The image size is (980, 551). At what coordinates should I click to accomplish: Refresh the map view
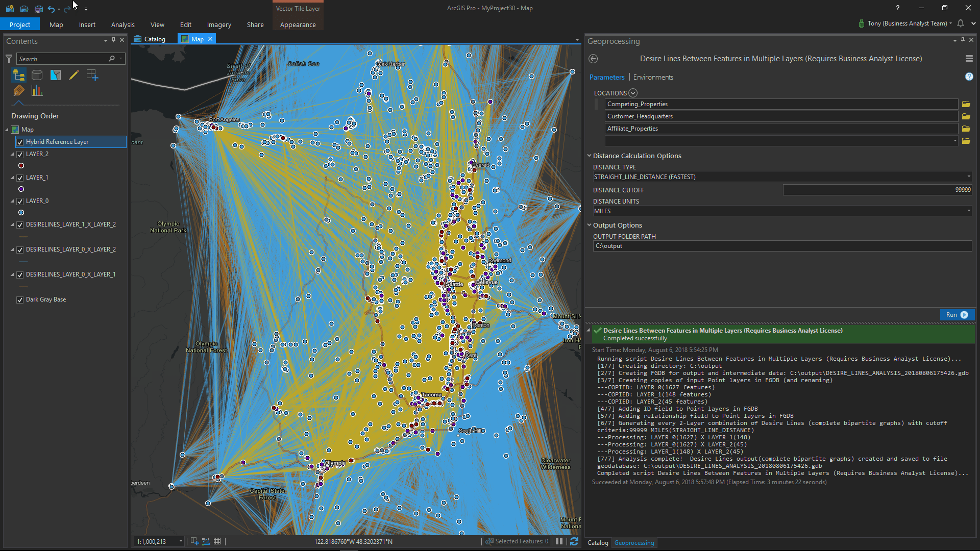[x=574, y=541]
